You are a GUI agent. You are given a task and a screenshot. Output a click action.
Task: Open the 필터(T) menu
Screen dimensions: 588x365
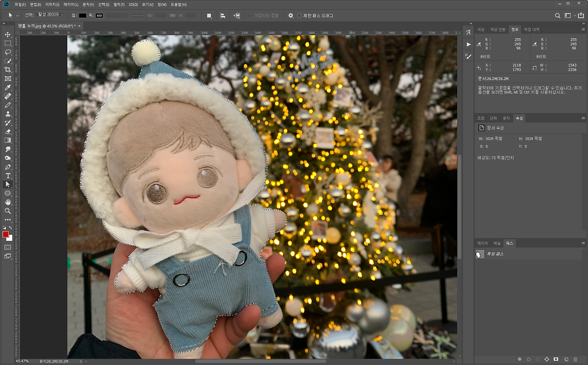119,4
